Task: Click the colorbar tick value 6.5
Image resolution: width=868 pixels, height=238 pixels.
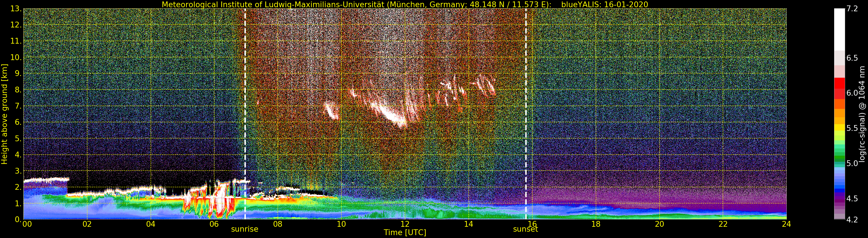Action: pos(852,58)
